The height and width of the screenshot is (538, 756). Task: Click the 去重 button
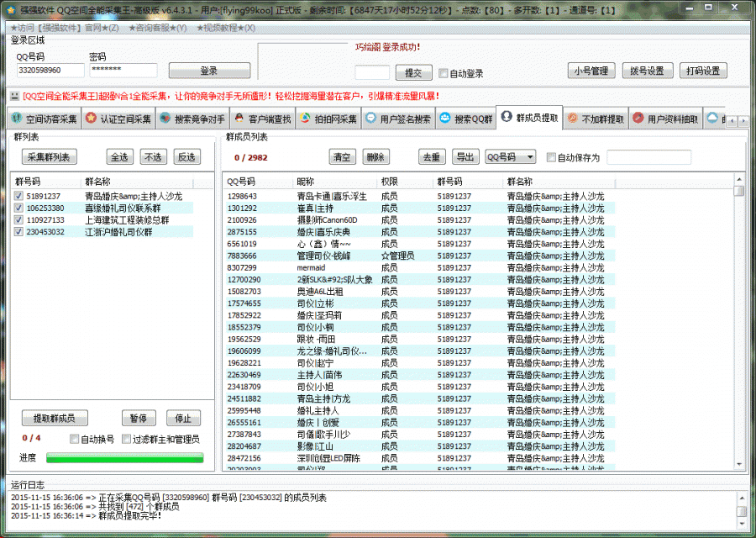point(432,157)
